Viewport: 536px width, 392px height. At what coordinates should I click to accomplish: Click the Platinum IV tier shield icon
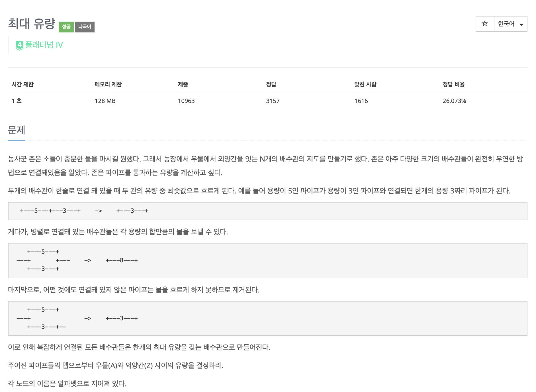(x=19, y=45)
